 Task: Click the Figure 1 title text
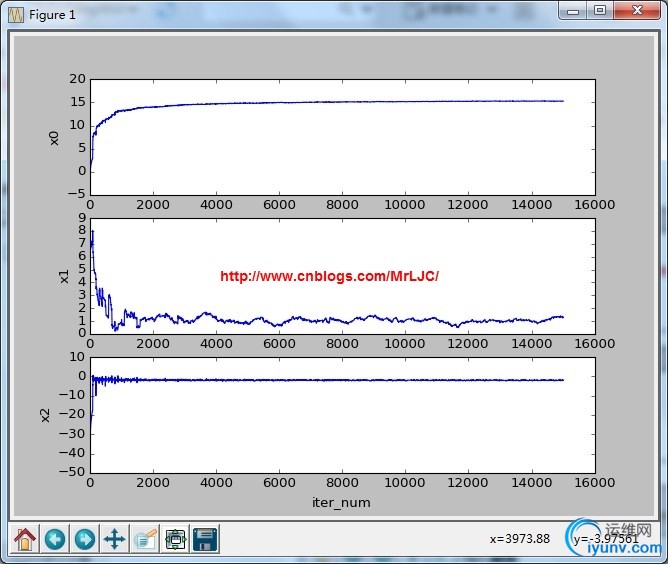[x=52, y=15]
